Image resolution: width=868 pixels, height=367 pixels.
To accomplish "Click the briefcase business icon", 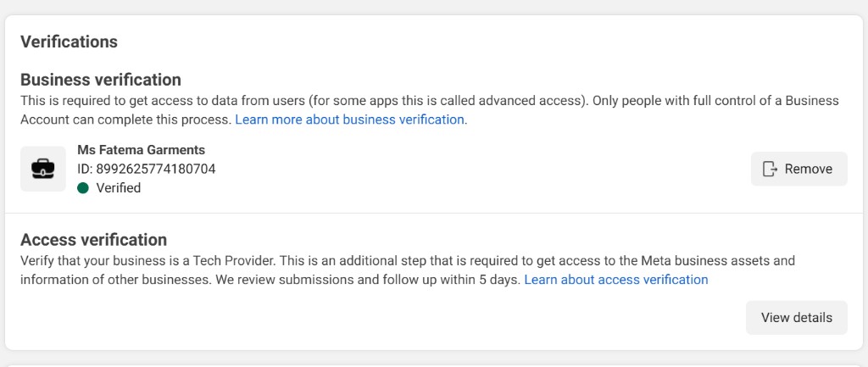I will coord(43,169).
